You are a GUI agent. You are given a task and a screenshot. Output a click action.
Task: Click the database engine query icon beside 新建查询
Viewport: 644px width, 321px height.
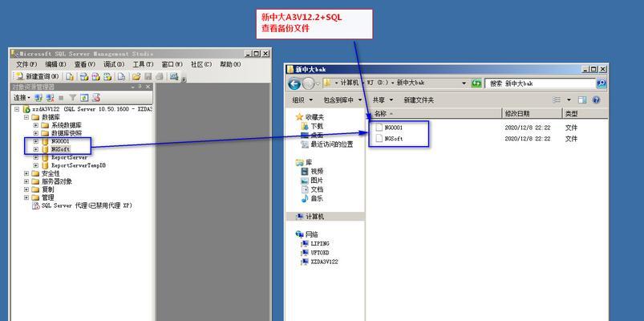pos(70,76)
